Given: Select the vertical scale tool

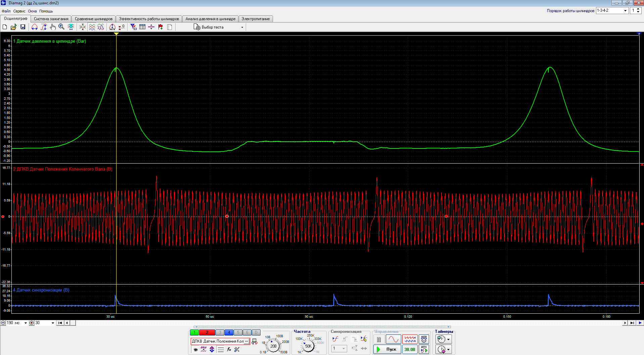Looking at the screenshot, I should 43,27.
